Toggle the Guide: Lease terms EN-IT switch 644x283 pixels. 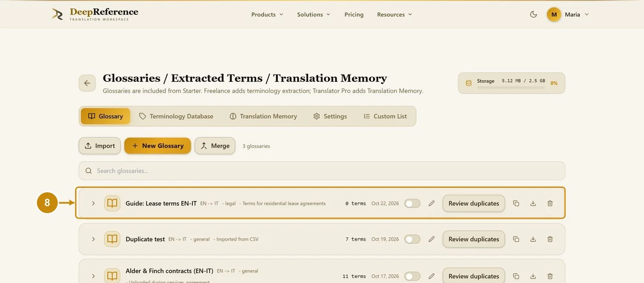click(412, 204)
